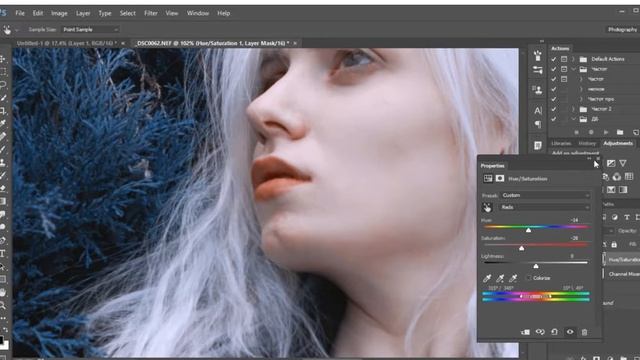Click the masks icon in Properties panel

[x=500, y=178]
